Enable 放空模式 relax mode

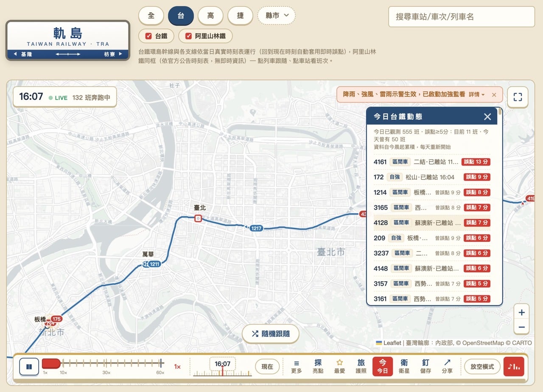(x=482, y=367)
